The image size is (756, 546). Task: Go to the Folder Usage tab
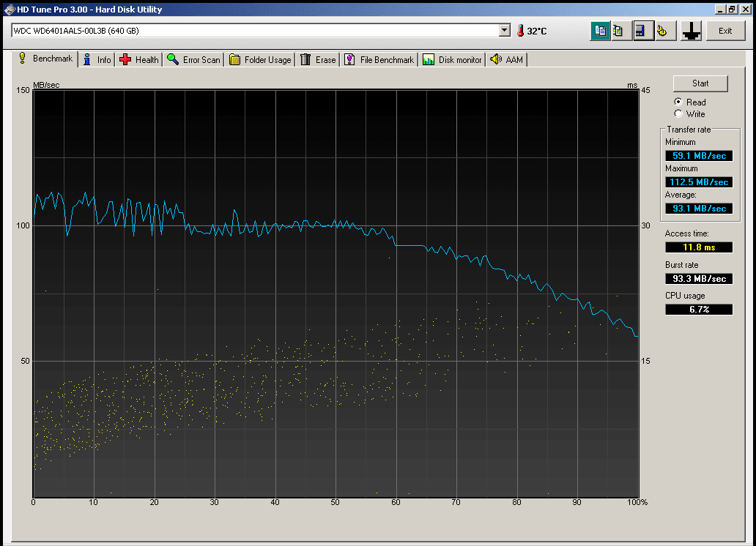click(x=260, y=60)
